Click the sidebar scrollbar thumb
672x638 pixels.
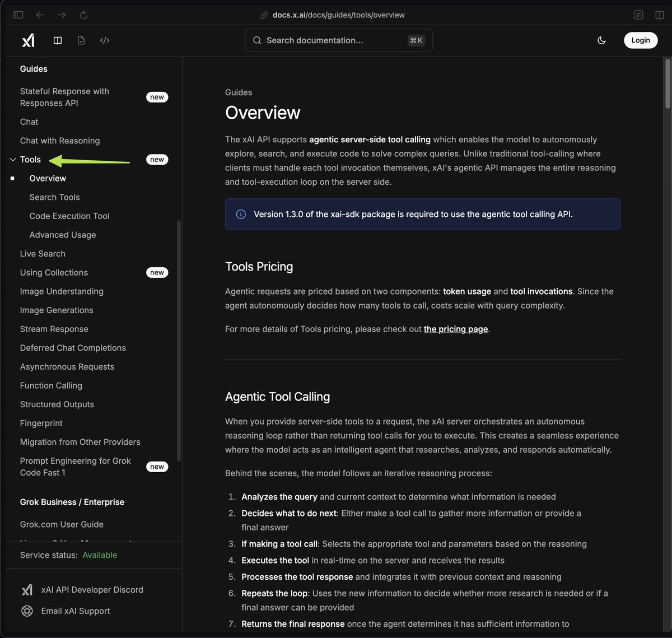click(x=179, y=341)
